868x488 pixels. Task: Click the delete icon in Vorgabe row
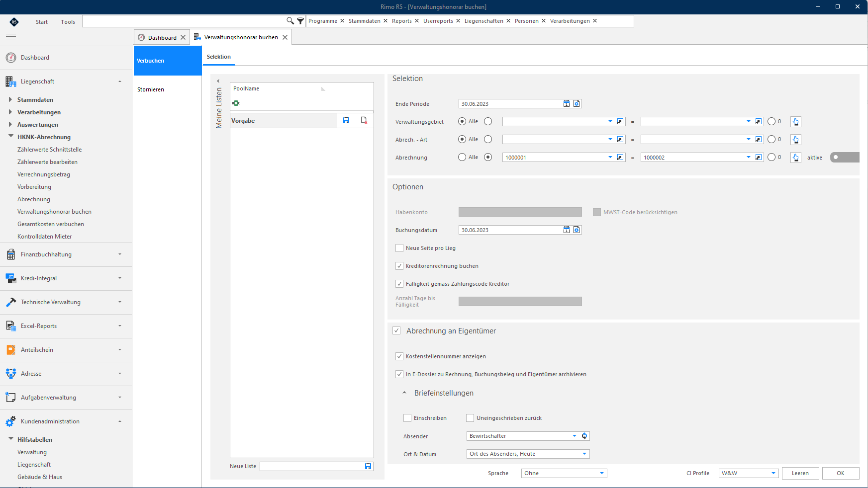coord(364,120)
